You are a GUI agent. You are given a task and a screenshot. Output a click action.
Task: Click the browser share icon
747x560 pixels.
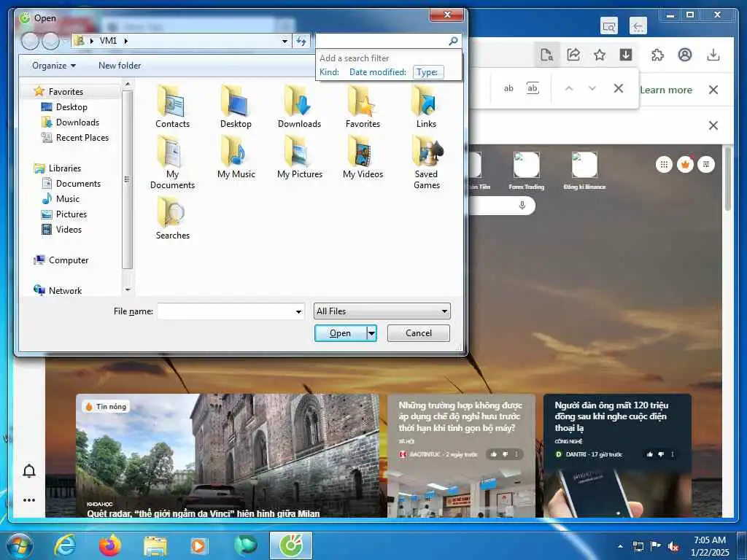click(573, 55)
